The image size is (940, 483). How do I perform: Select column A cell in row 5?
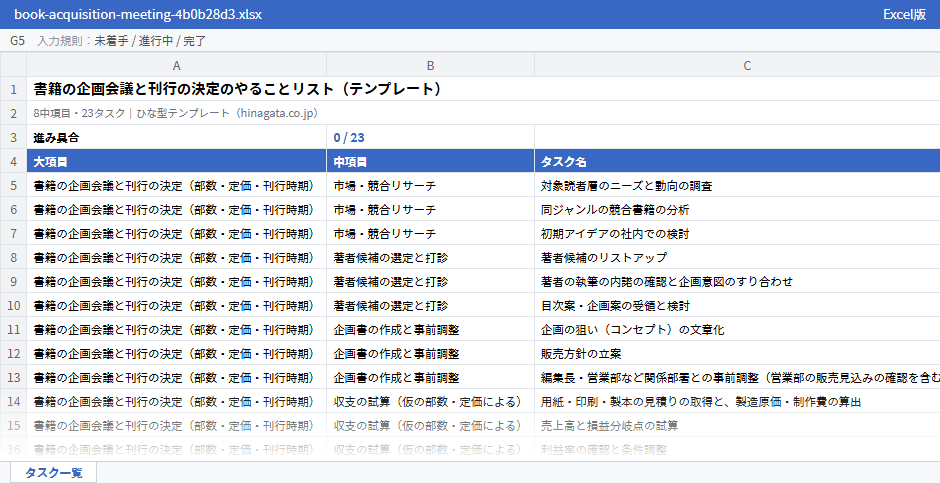click(x=176, y=185)
